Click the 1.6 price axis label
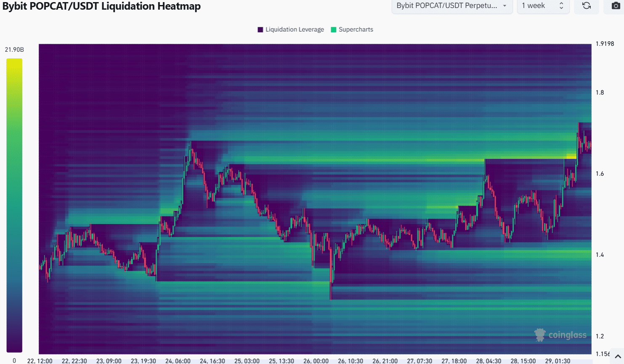The image size is (624, 364). [600, 174]
